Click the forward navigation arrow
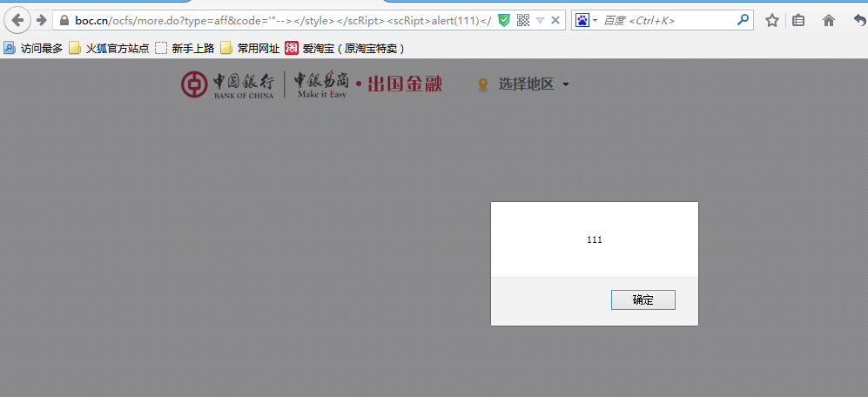This screenshot has width=868, height=397. tap(41, 21)
